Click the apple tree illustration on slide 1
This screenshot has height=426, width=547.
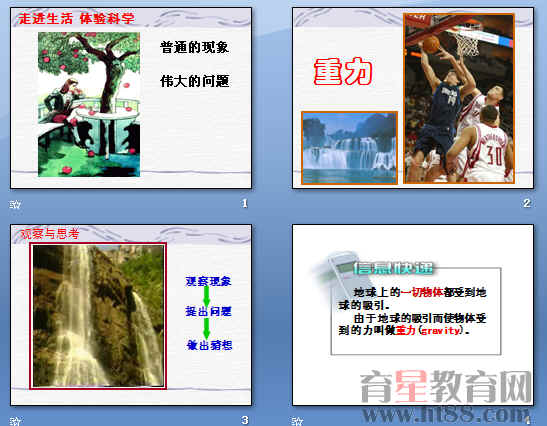click(89, 104)
